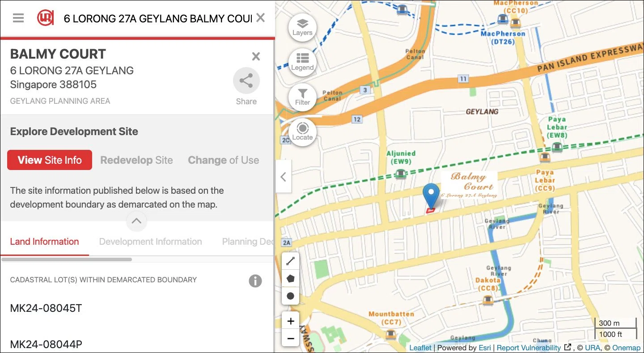644x353 pixels.
Task: Click the MacPherson DT26 station icon
Action: click(x=503, y=19)
